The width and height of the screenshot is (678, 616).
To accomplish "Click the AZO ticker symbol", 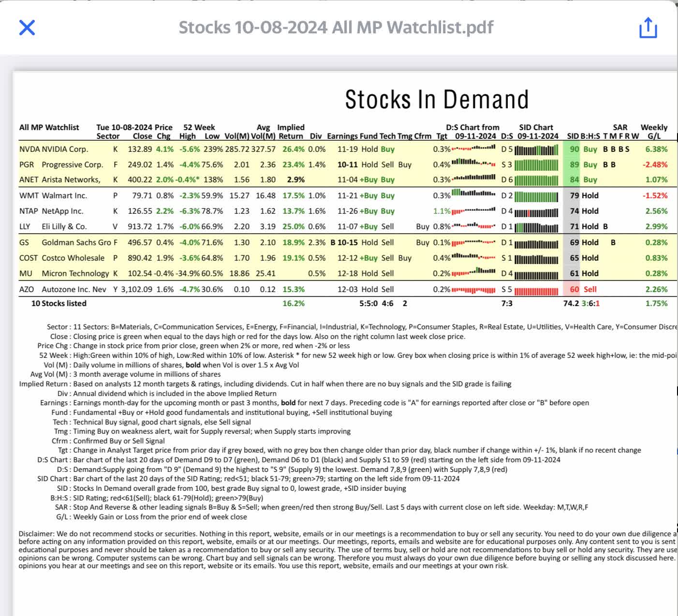I will (27, 289).
